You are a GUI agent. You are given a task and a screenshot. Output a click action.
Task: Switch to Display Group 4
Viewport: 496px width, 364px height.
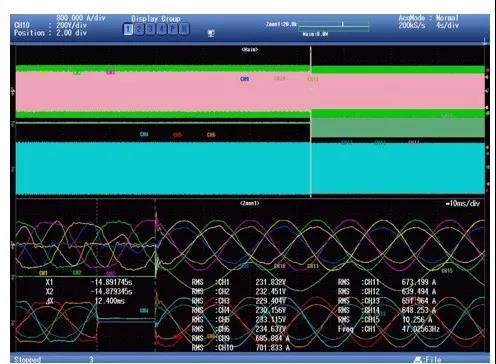coord(162,29)
